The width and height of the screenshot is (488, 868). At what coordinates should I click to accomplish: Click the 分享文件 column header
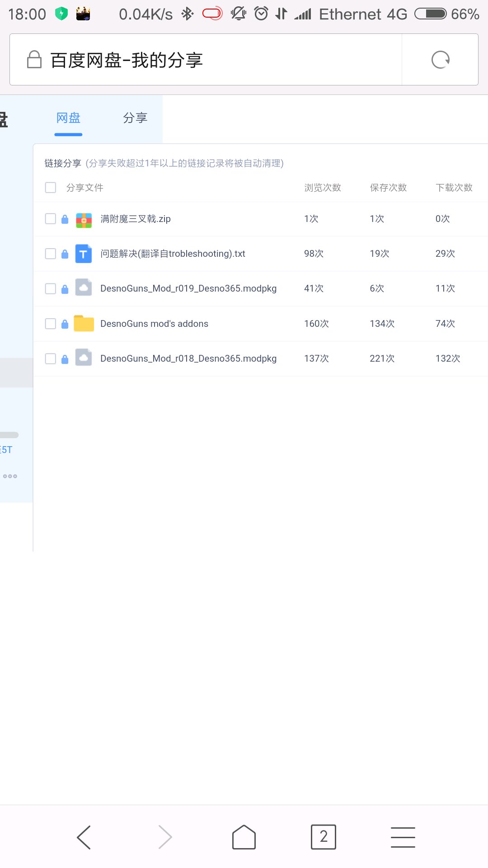point(84,188)
